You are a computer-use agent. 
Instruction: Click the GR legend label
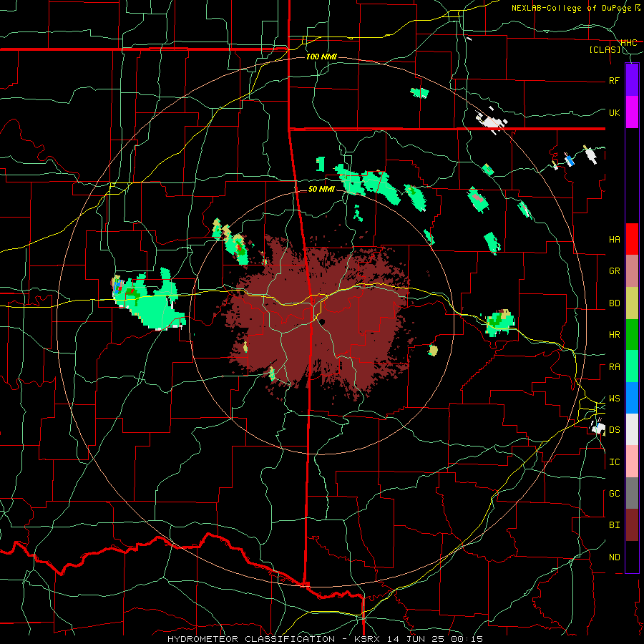615,271
